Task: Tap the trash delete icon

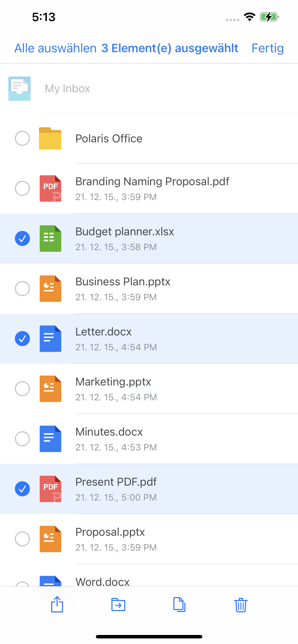Action: [241, 605]
